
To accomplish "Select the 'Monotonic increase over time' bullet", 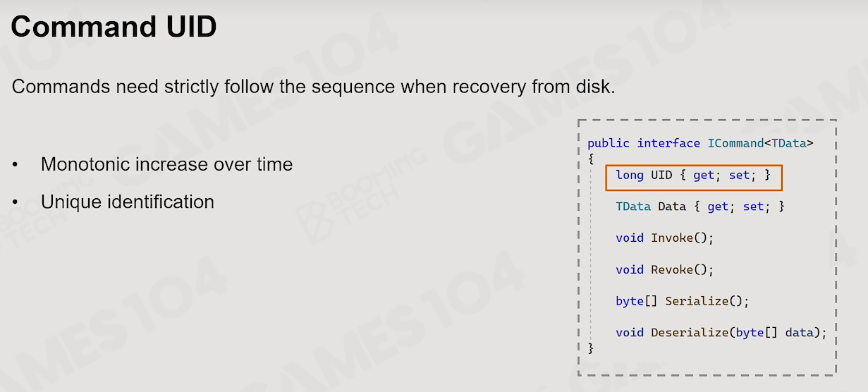I will [x=166, y=164].
